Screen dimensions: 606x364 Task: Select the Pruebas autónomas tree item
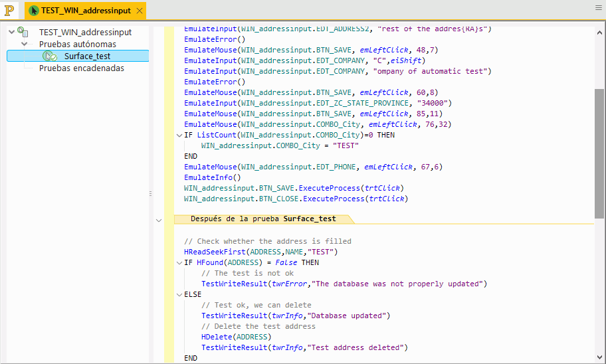(77, 44)
